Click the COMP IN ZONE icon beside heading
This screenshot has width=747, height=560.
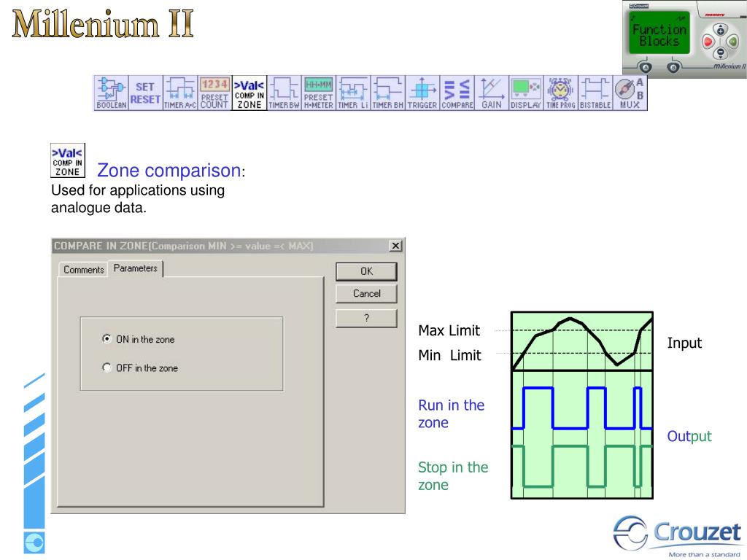point(68,160)
